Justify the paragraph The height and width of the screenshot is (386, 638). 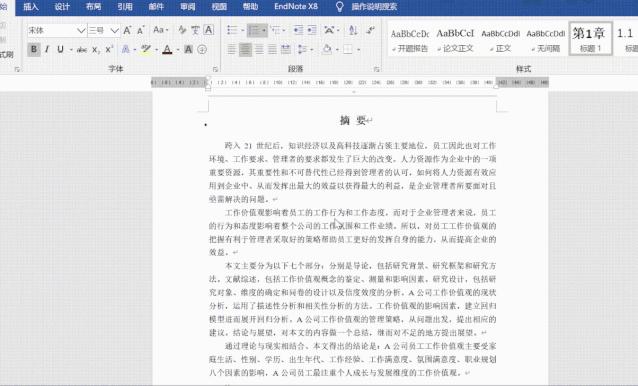[x=273, y=50]
